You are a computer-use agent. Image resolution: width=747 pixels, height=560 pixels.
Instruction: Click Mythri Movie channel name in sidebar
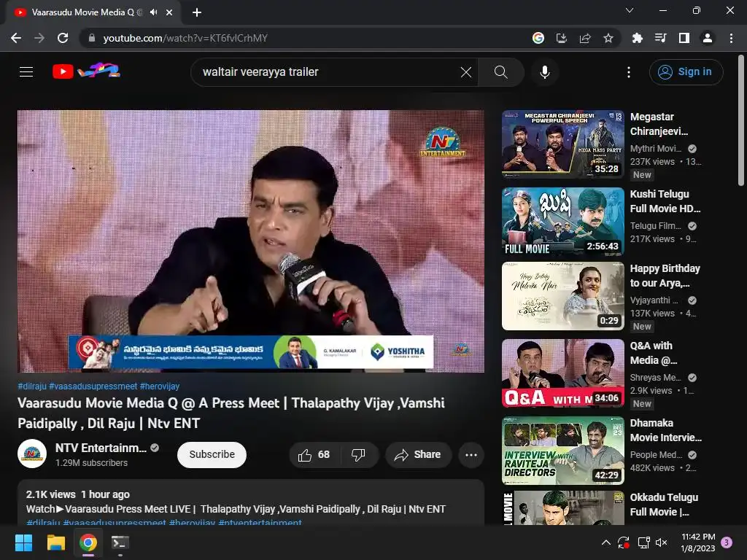click(x=656, y=149)
